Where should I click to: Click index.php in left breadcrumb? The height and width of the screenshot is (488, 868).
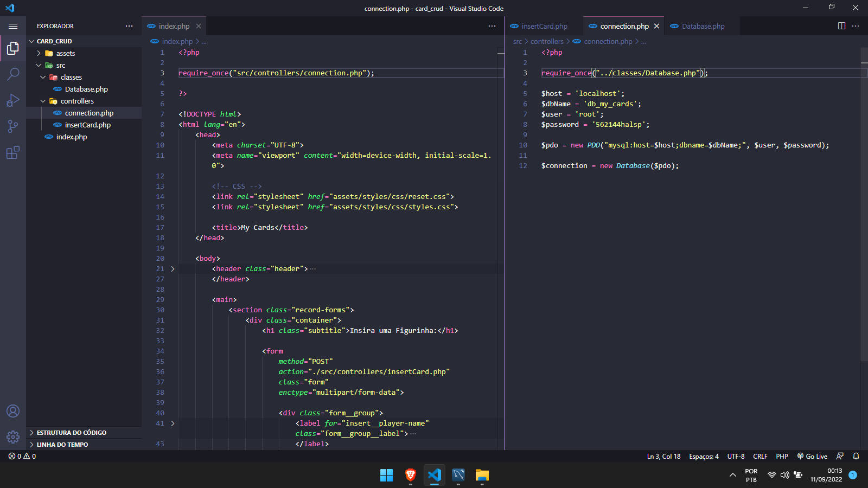[x=177, y=41]
